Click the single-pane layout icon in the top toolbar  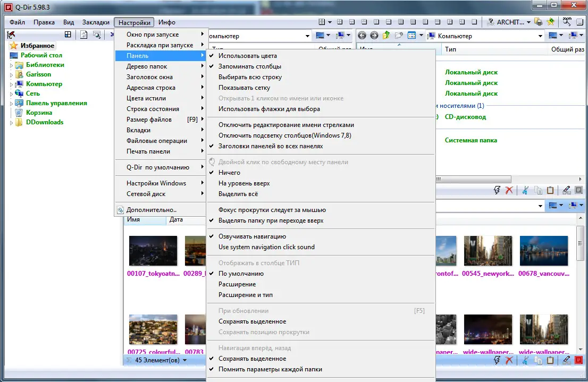[474, 22]
